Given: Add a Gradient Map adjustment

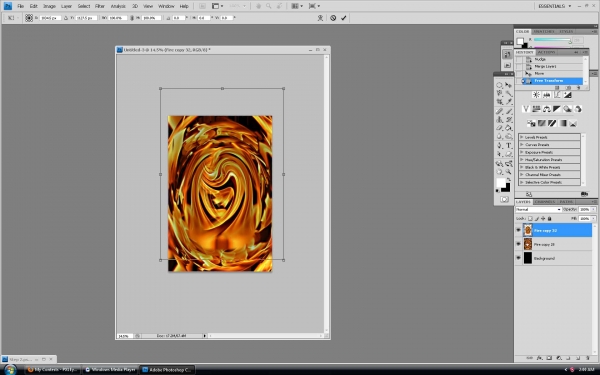Looking at the screenshot, I should click(562, 123).
